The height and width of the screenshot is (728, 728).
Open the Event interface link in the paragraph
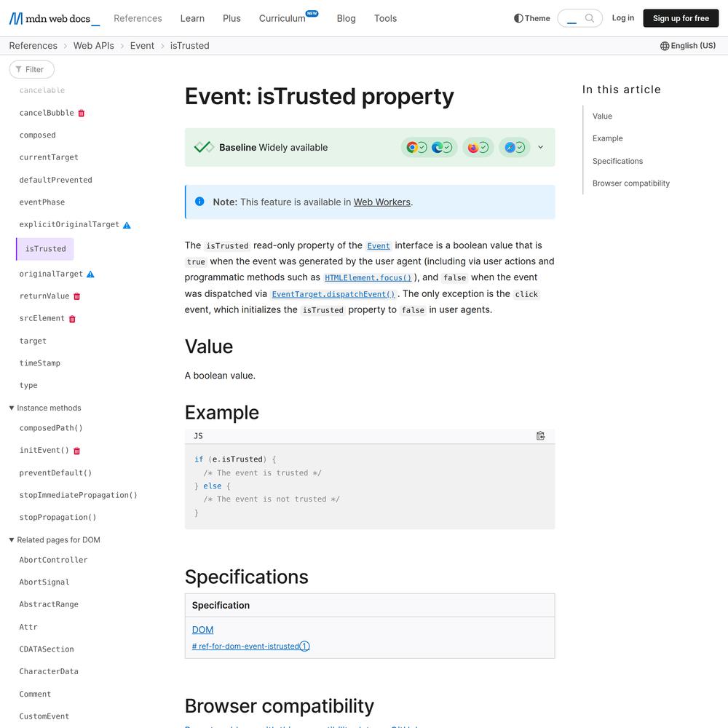(x=379, y=245)
